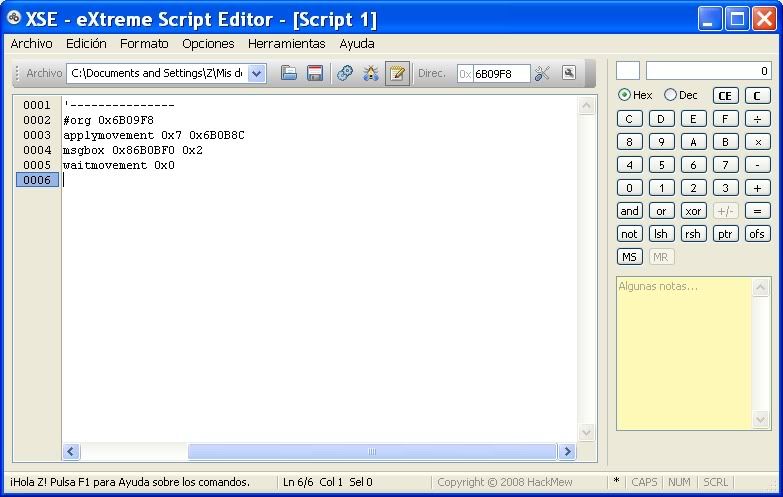
Task: Click the calculator C clear button beside CE
Action: (757, 96)
